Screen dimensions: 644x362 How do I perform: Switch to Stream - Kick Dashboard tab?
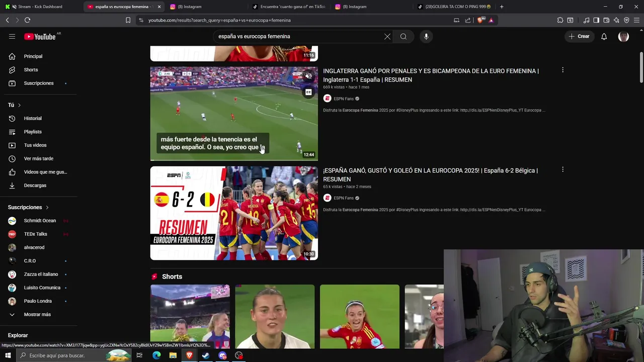click(x=40, y=7)
